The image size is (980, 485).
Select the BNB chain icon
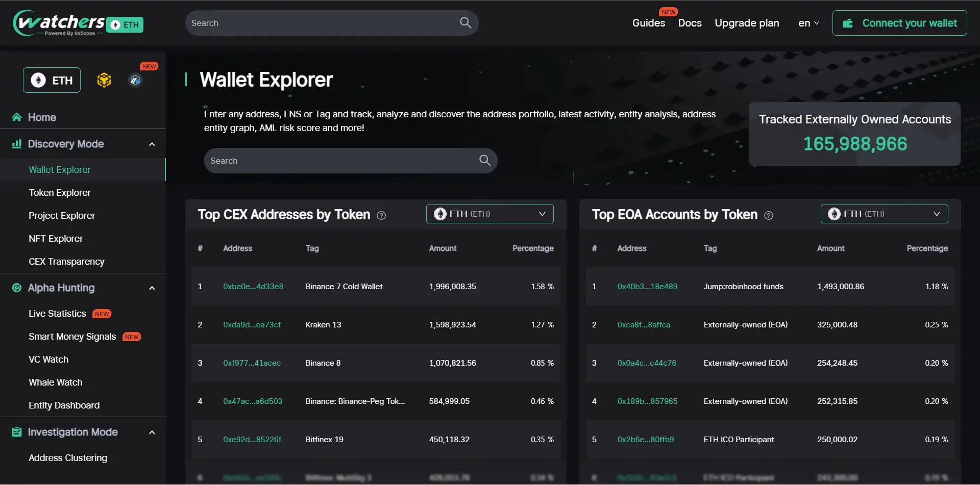104,80
